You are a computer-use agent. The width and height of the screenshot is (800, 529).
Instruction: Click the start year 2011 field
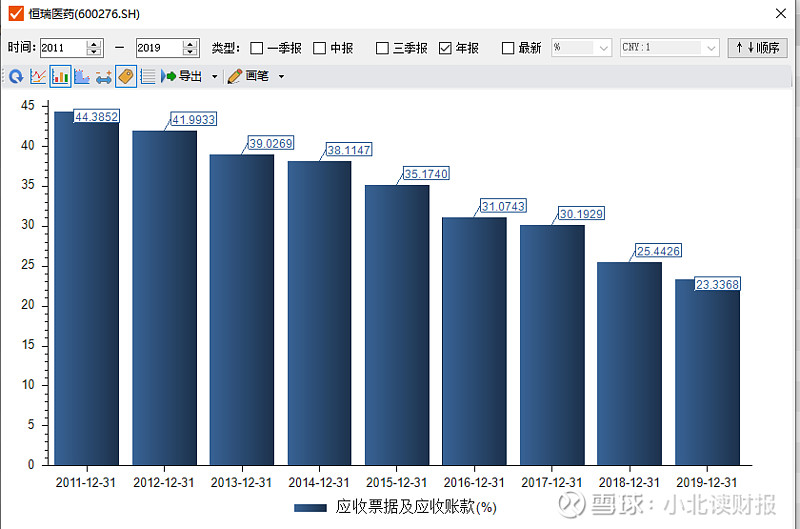click(63, 48)
